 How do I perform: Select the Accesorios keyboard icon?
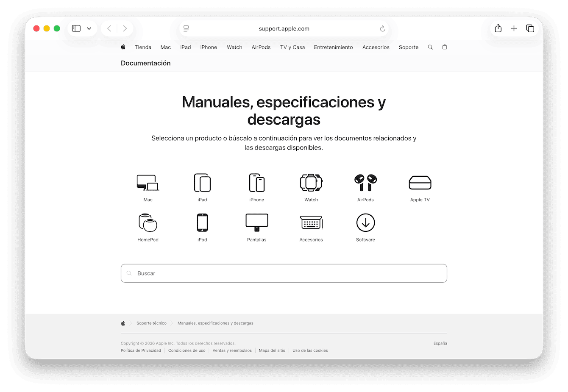point(311,222)
